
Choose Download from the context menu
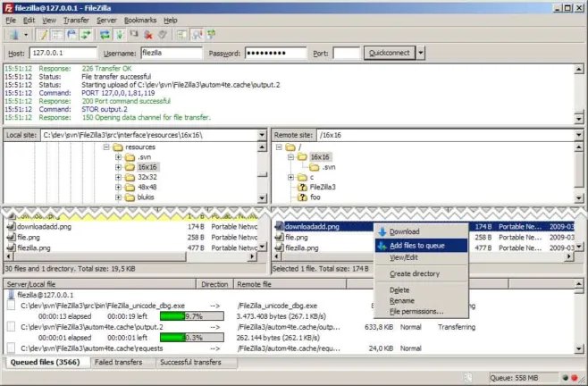[x=421, y=231]
